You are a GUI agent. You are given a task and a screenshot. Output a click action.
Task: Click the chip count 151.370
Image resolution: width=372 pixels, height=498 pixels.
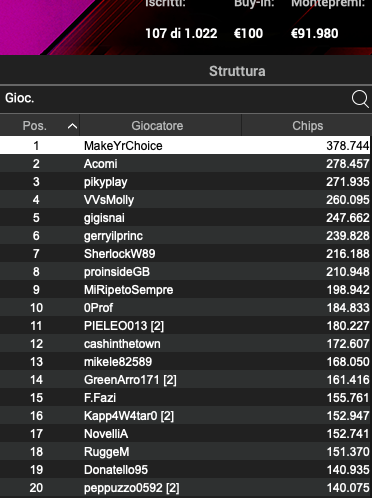(x=348, y=451)
